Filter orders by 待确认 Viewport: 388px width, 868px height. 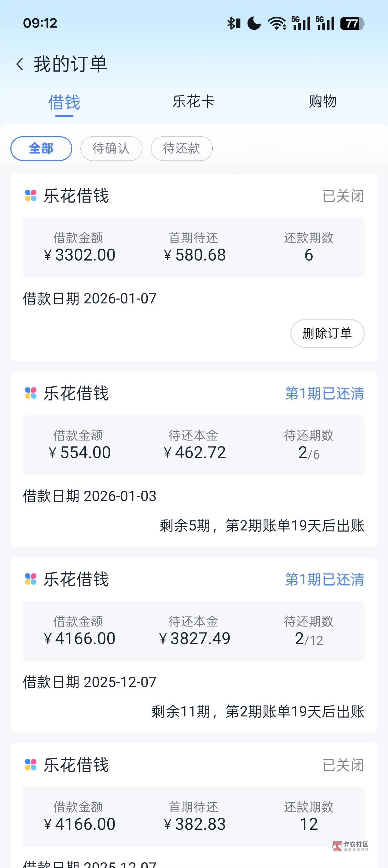(x=111, y=148)
